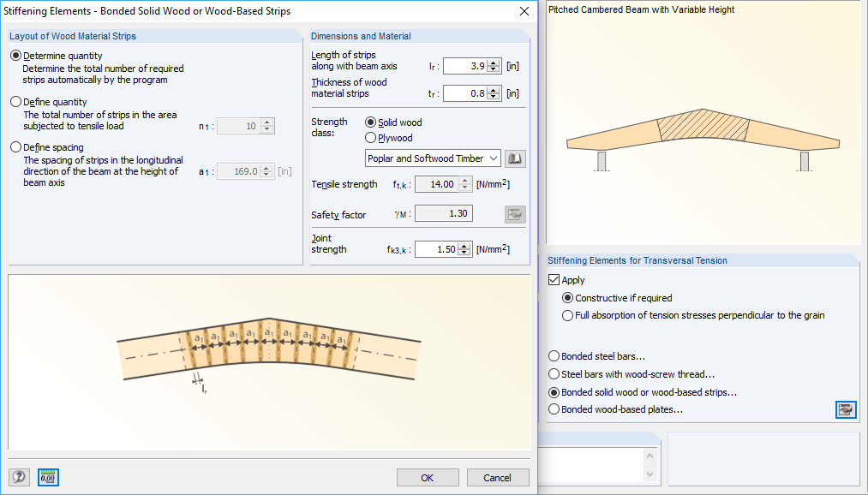The width and height of the screenshot is (868, 495).
Task: Open bonded strips details via right panel icon
Action: [846, 409]
